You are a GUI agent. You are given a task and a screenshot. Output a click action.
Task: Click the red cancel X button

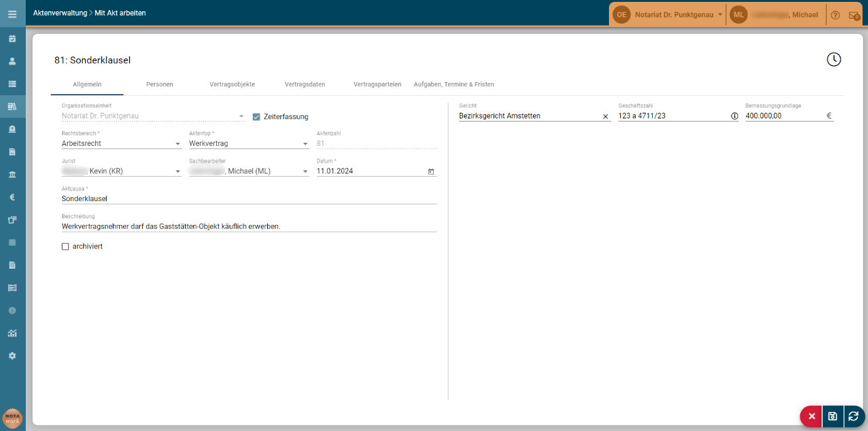(812, 416)
